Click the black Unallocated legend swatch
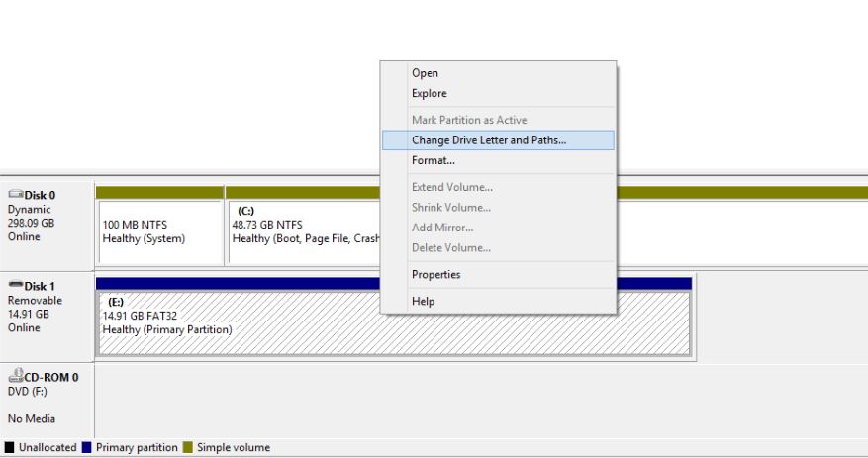 (x=10, y=448)
